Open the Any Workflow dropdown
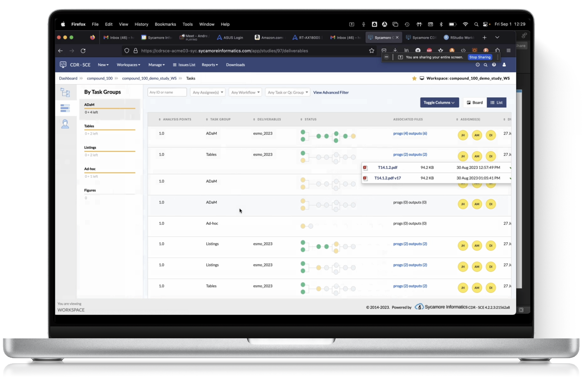This screenshot has height=392, width=583. coord(245,92)
